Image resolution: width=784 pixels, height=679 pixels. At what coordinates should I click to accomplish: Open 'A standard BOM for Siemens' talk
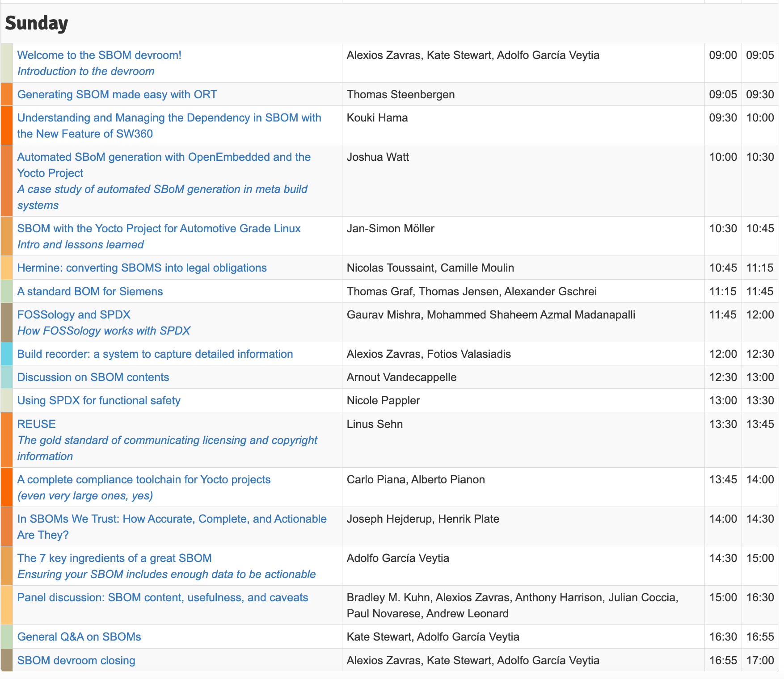pos(90,291)
